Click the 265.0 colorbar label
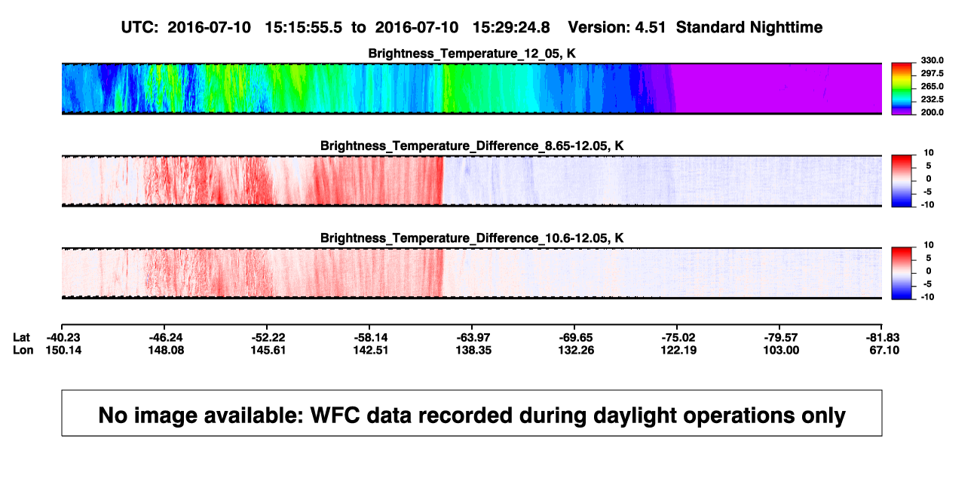 tap(933, 87)
